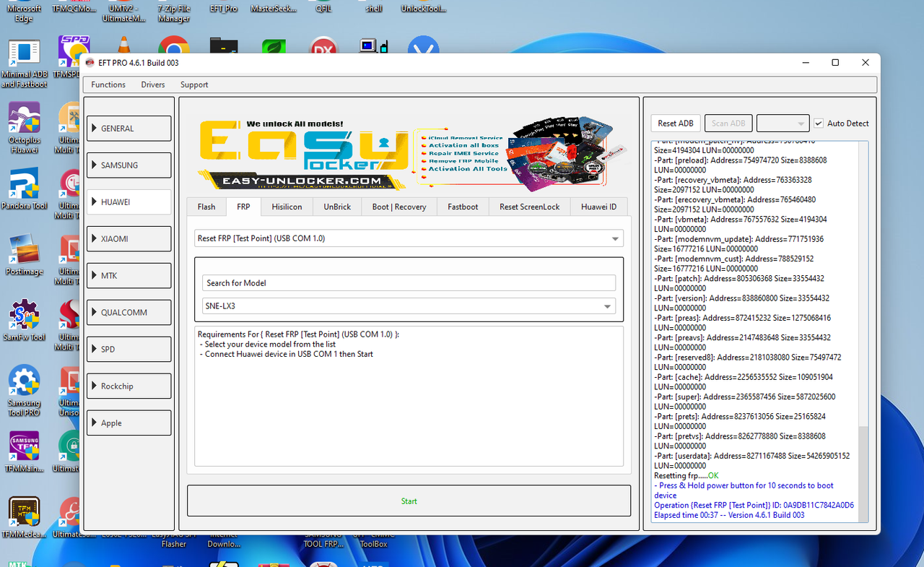Select the SamFw Tool desktop shortcut
The height and width of the screenshot is (567, 924).
24,320
